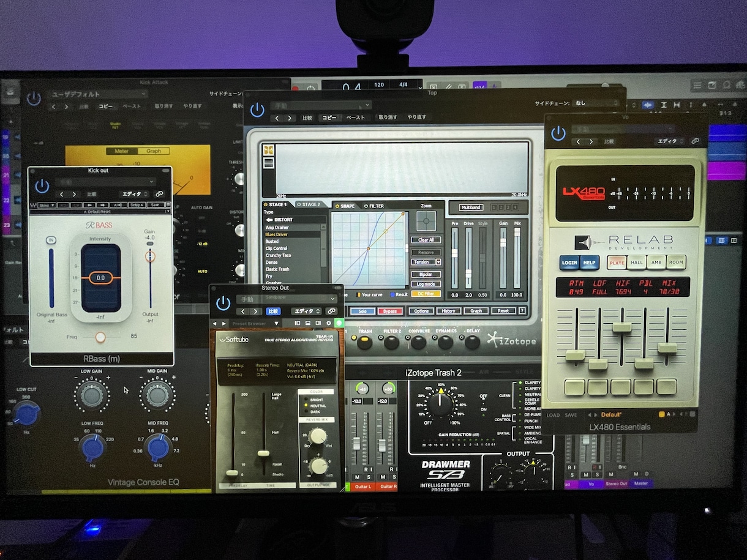This screenshot has height=560, width=747.
Task: Toggle the IN button in RBass
Action: pos(51,241)
